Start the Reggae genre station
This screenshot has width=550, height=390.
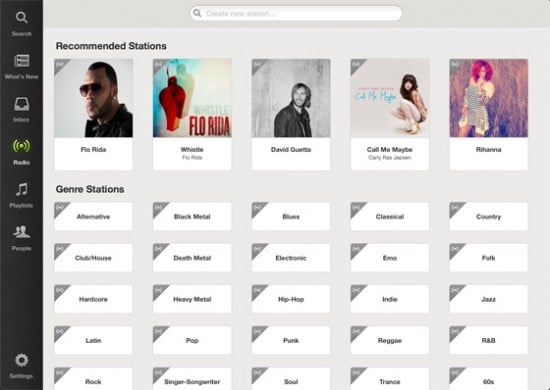[390, 340]
